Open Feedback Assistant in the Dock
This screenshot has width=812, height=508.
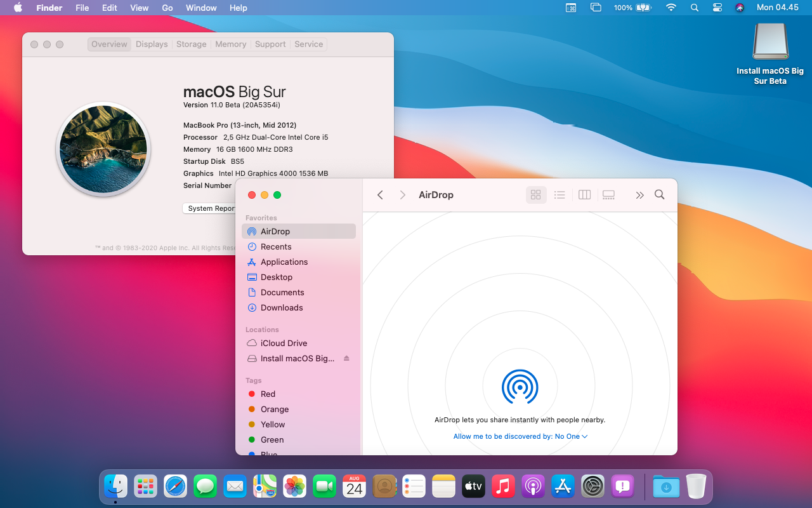pyautogui.click(x=623, y=486)
